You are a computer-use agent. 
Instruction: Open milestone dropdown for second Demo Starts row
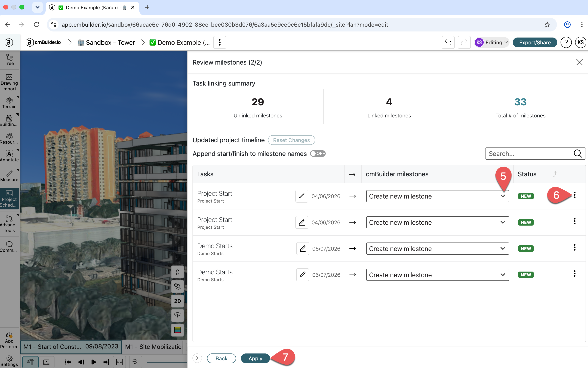pos(437,275)
